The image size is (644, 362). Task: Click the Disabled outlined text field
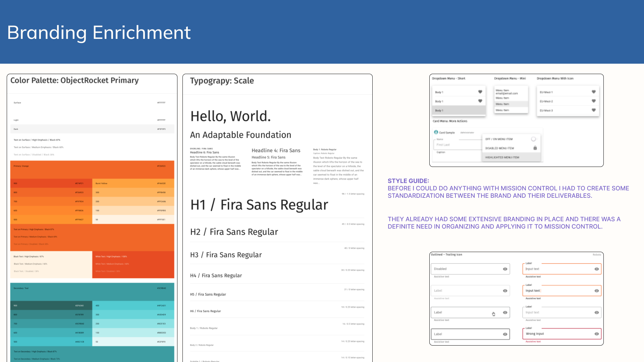(470, 269)
